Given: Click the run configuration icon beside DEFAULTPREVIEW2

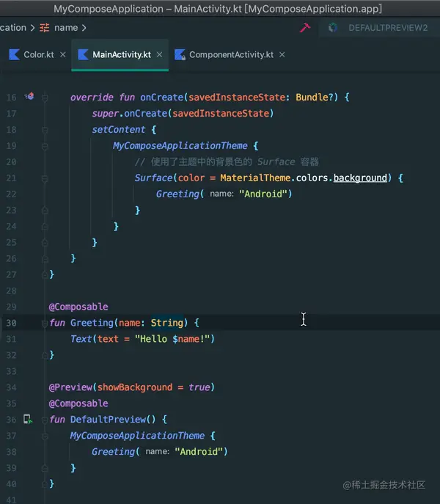Looking at the screenshot, I should point(333,28).
